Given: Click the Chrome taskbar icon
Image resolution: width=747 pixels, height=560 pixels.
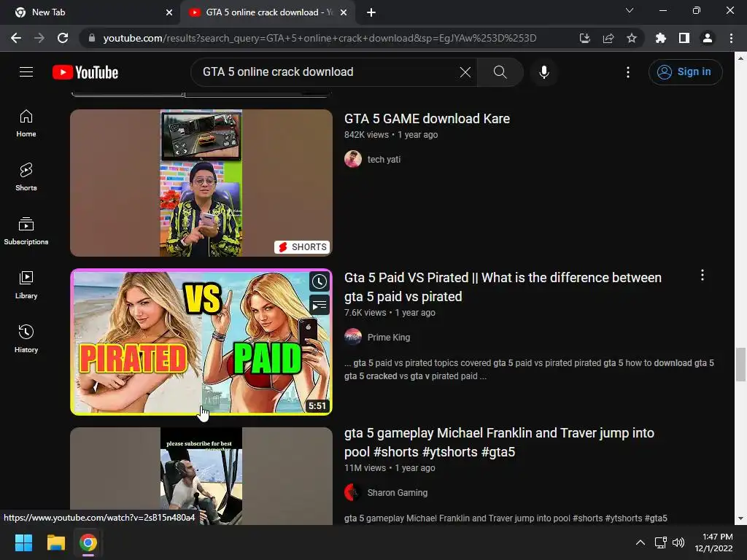Looking at the screenshot, I should (x=88, y=542).
